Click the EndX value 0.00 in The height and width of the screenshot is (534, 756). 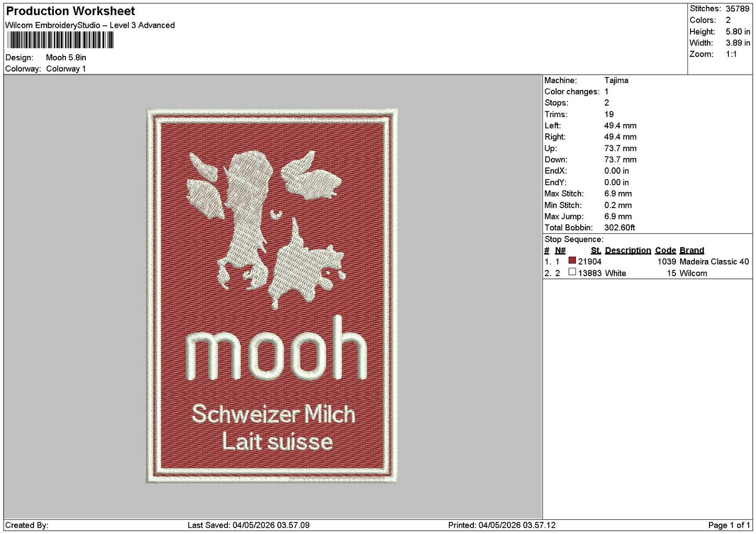(x=616, y=171)
